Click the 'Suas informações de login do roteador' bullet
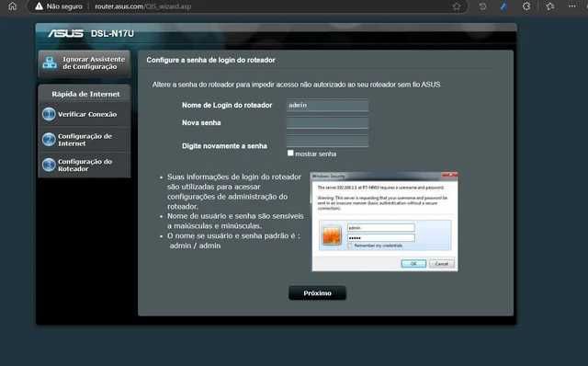 [x=234, y=191]
